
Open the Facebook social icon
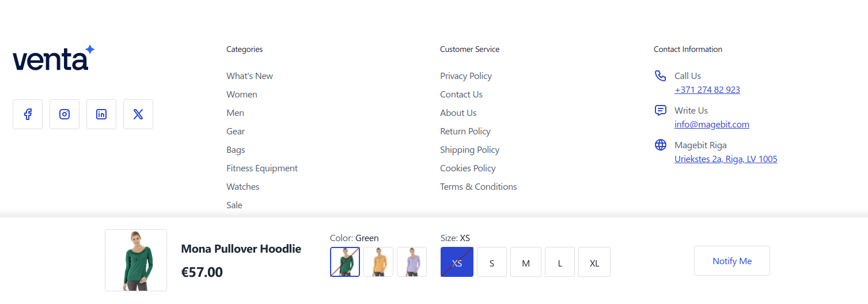point(28,114)
